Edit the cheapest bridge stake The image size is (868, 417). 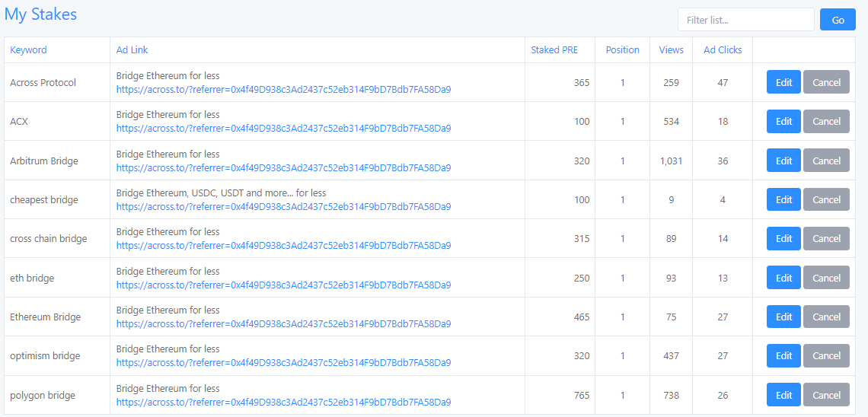coord(783,199)
